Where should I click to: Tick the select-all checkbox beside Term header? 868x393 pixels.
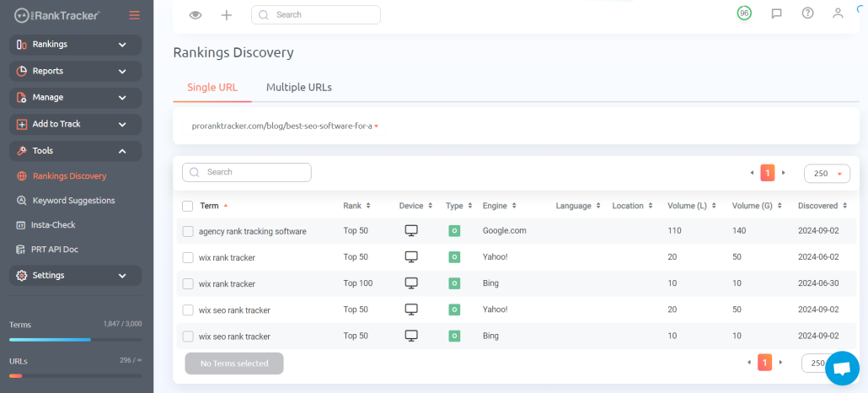[x=188, y=207]
